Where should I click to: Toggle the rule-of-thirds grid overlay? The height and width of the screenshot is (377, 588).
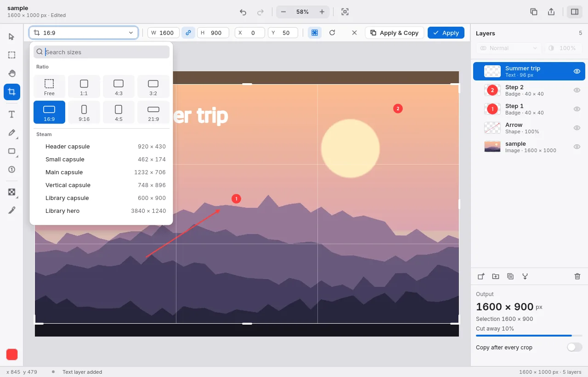315,33
